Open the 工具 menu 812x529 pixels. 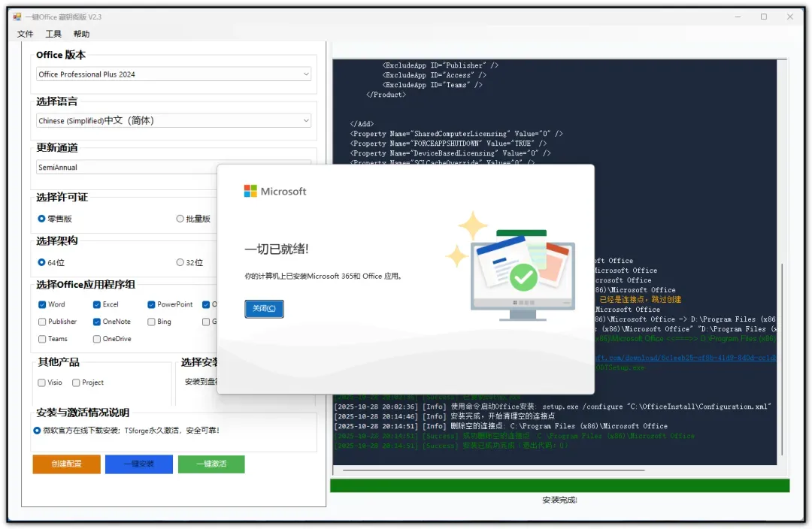53,34
